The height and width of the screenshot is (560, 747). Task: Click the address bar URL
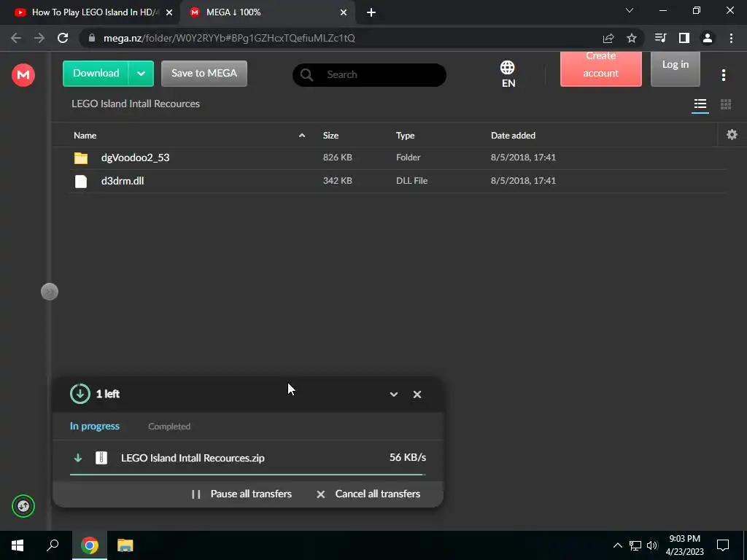point(229,38)
